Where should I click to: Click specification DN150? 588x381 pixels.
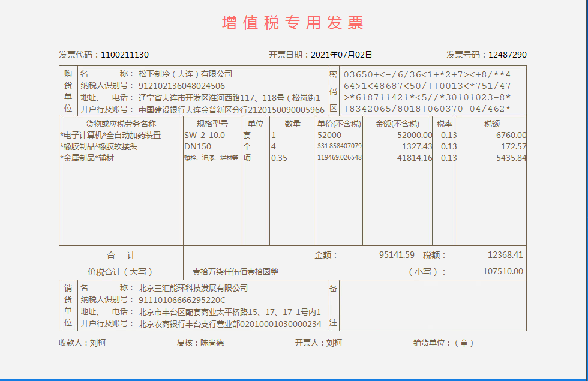(x=197, y=146)
